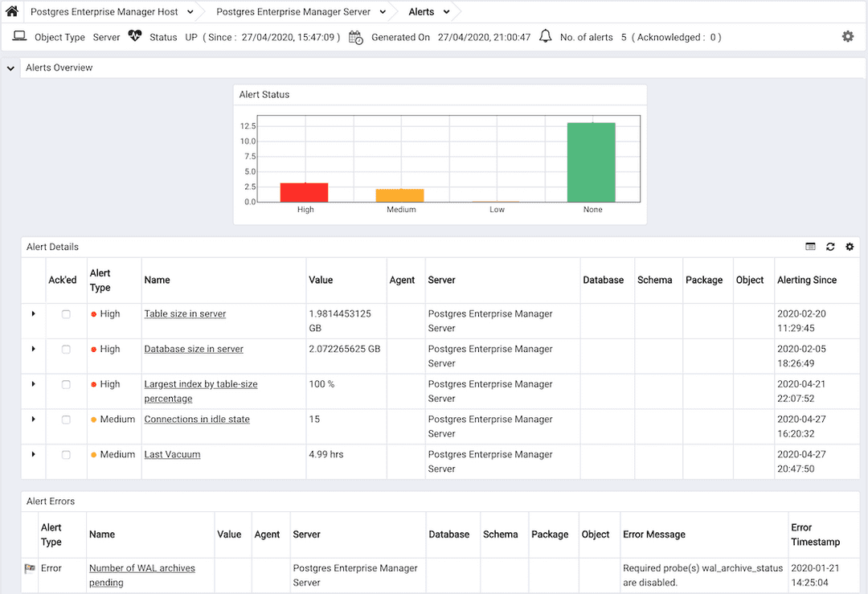Click the heartbeat icon next to Status
This screenshot has height=594, width=868.
[135, 36]
